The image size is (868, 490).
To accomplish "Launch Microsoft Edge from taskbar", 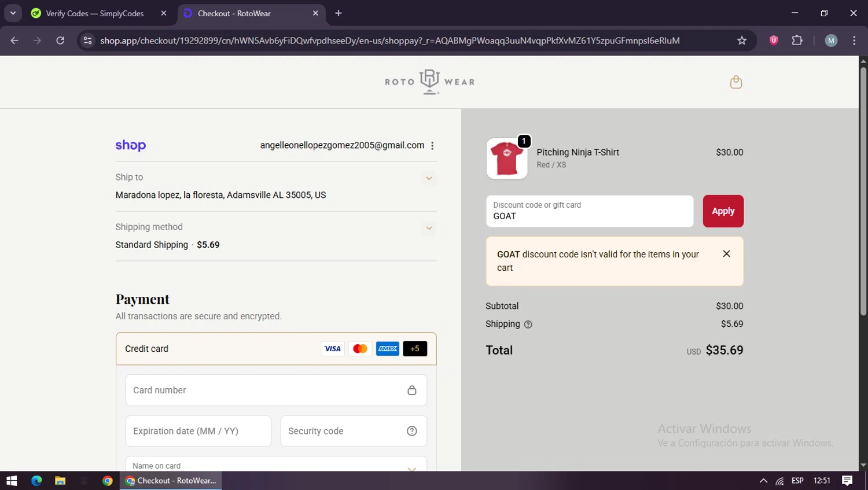I will 36,481.
